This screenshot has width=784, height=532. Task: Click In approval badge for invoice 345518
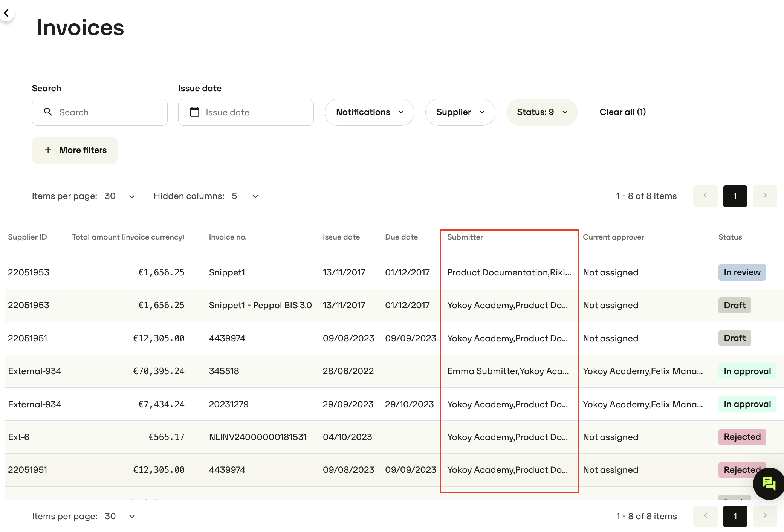747,371
